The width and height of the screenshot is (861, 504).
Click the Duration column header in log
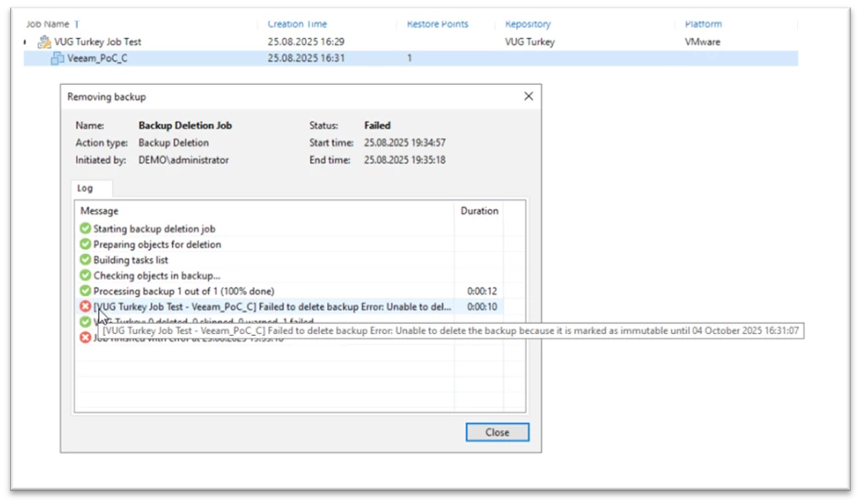tap(479, 210)
